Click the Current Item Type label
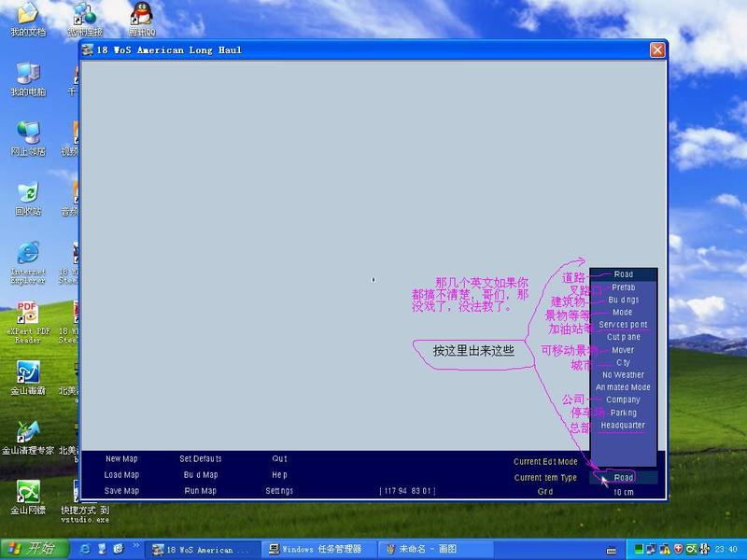This screenshot has width=747, height=560. pos(545,478)
